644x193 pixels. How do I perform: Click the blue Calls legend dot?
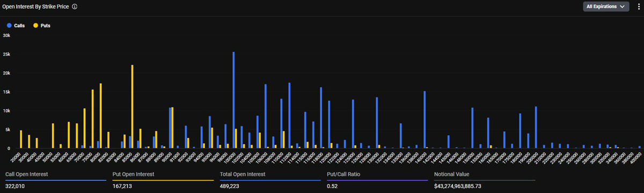click(x=9, y=25)
